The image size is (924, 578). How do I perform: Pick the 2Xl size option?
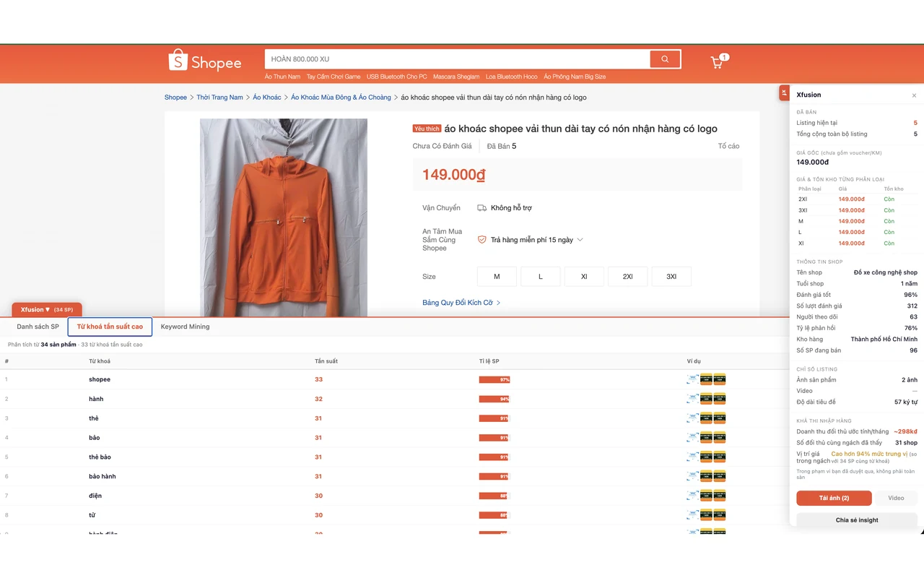click(628, 277)
